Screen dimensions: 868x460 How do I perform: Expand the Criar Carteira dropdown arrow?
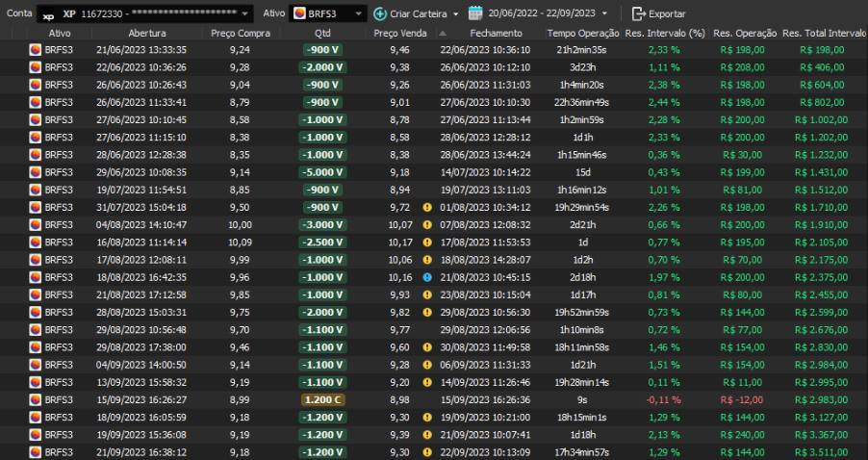coord(456,14)
